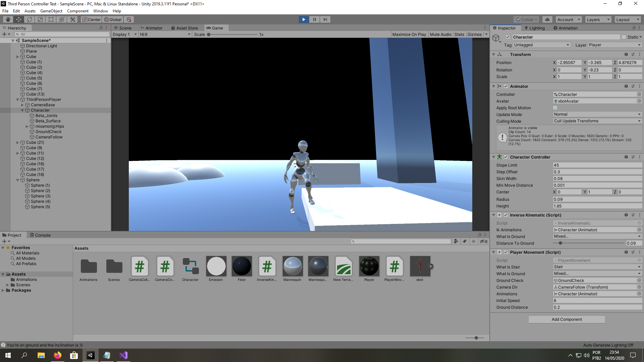Viewport: 644px width, 362px height.
Task: Open What Is Stair dropdown
Action: click(x=597, y=267)
